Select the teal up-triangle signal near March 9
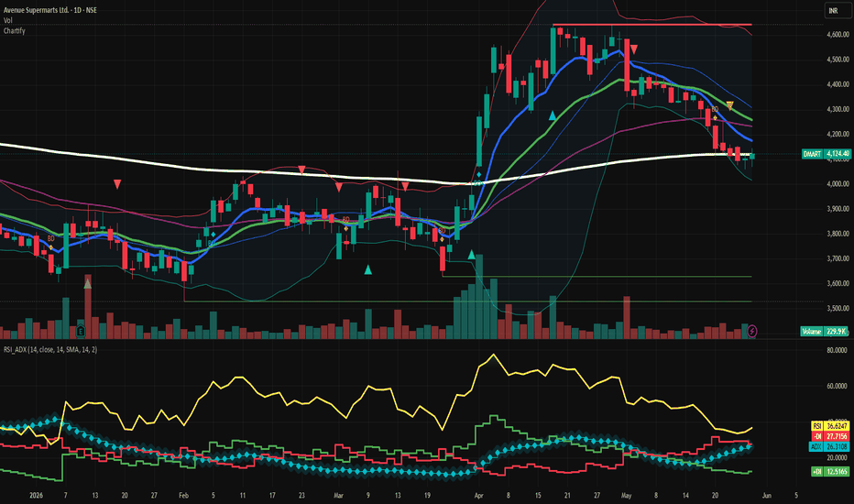The image size is (854, 504). point(368,269)
